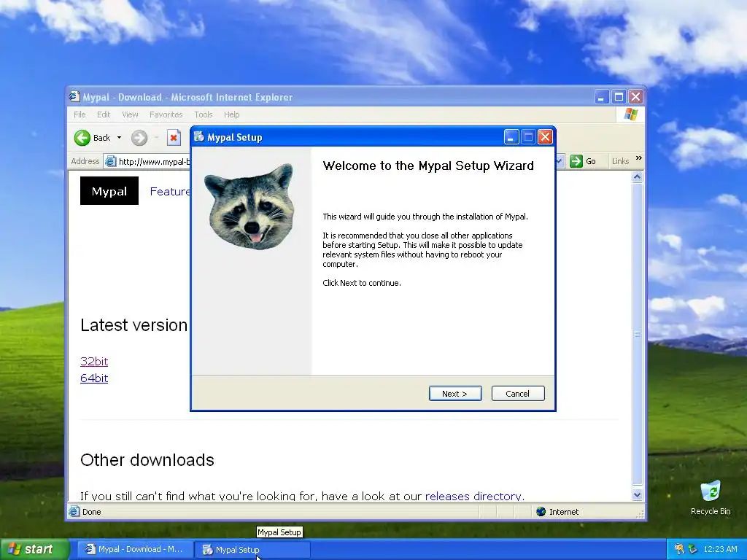The height and width of the screenshot is (560, 747).
Task: Close the Mypal Setup window
Action: (545, 137)
